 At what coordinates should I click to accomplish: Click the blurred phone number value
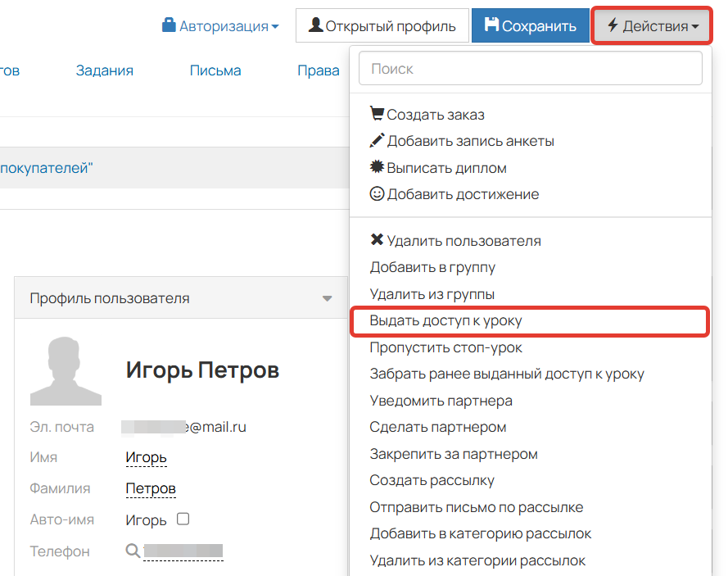coord(183,551)
